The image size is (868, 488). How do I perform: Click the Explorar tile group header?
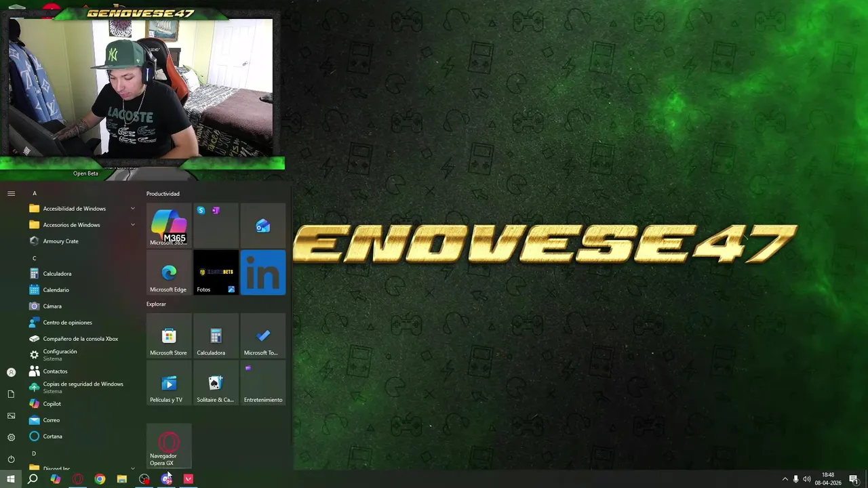(156, 304)
